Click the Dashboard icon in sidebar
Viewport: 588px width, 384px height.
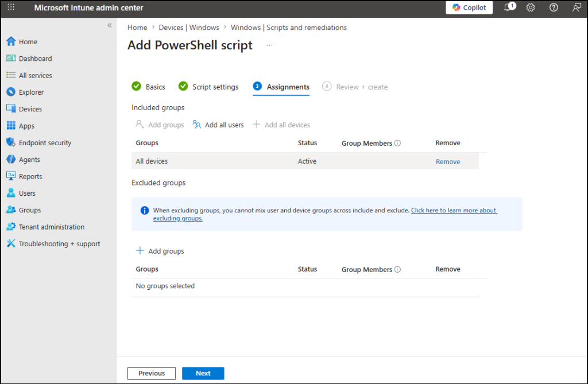11,58
